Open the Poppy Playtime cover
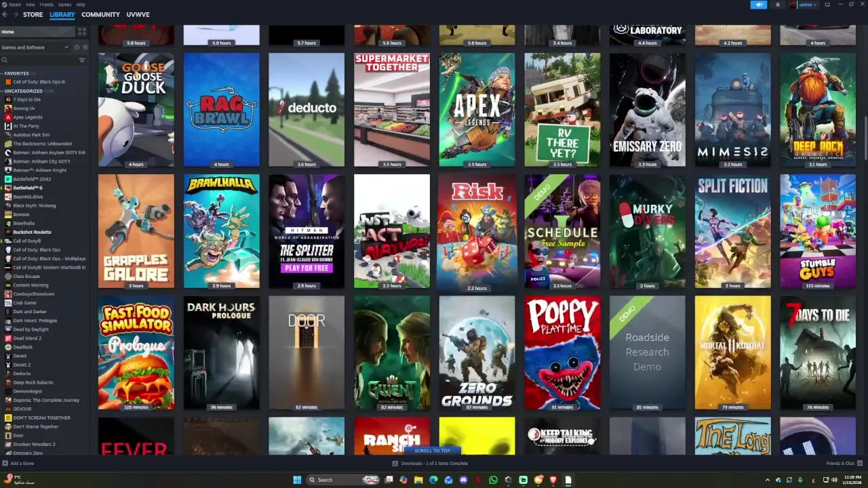Image resolution: width=868 pixels, height=488 pixels. click(562, 352)
